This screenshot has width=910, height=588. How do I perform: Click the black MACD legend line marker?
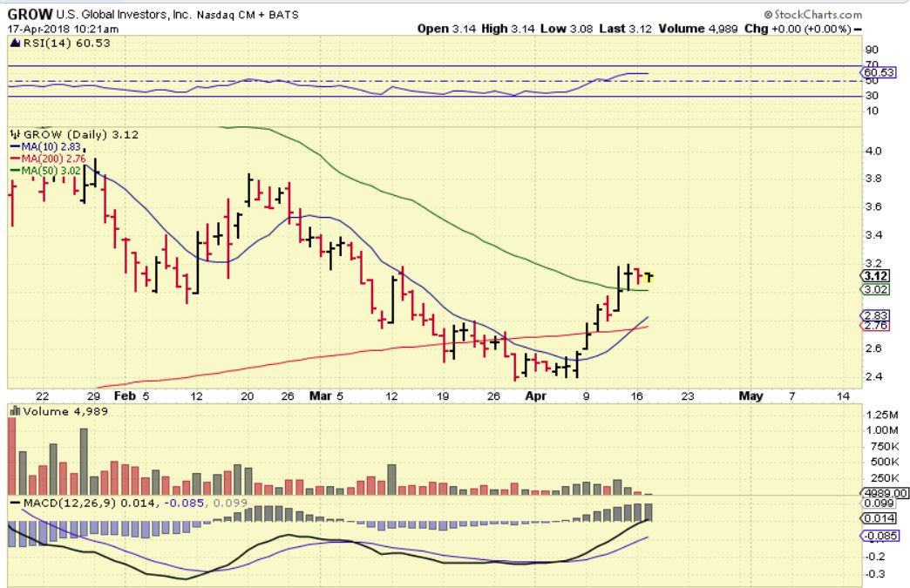point(15,503)
